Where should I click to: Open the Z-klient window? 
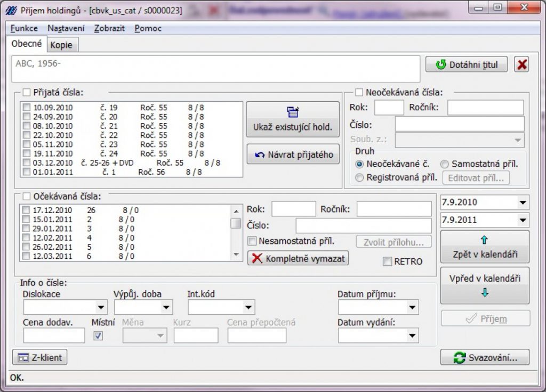pos(40,357)
